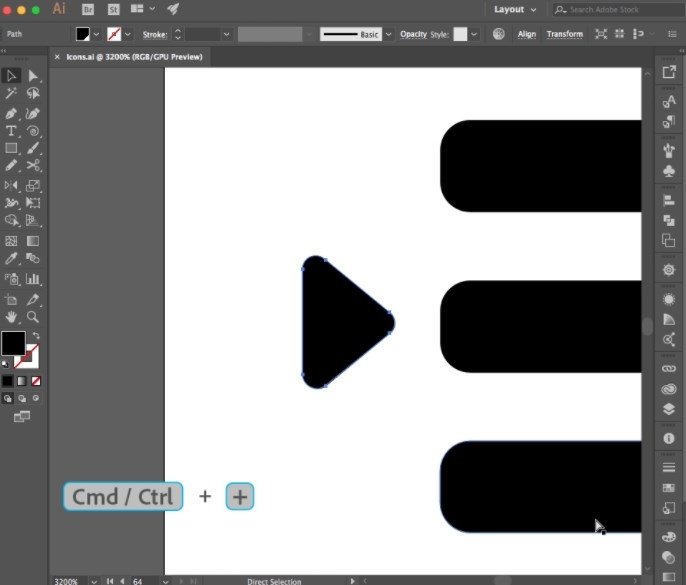Select the Slice tool
Viewport: 686px width, 585px height.
(33, 300)
